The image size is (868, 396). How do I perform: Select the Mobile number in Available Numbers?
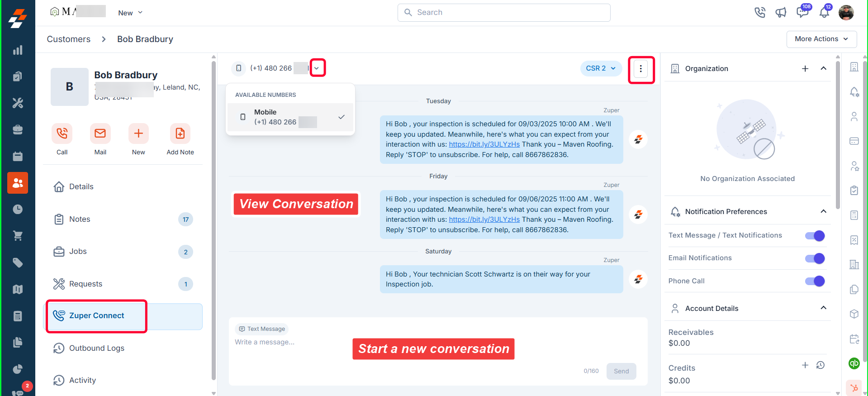tap(290, 117)
